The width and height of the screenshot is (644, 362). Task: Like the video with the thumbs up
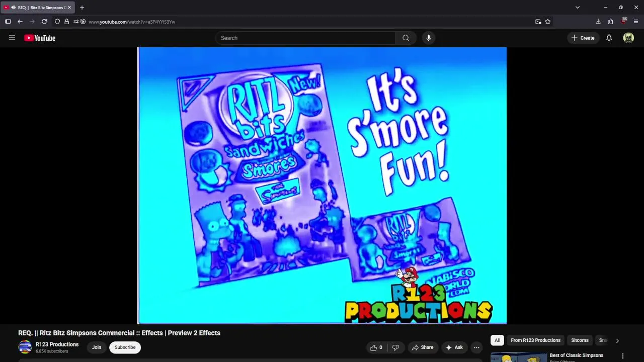pyautogui.click(x=376, y=347)
